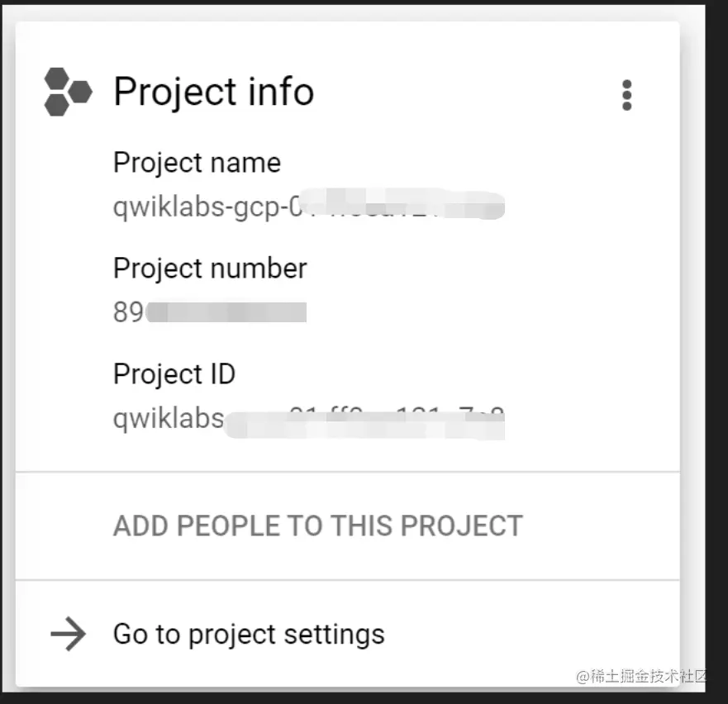The image size is (728, 704).
Task: Click the divider above Go to project settings
Action: coord(347,580)
